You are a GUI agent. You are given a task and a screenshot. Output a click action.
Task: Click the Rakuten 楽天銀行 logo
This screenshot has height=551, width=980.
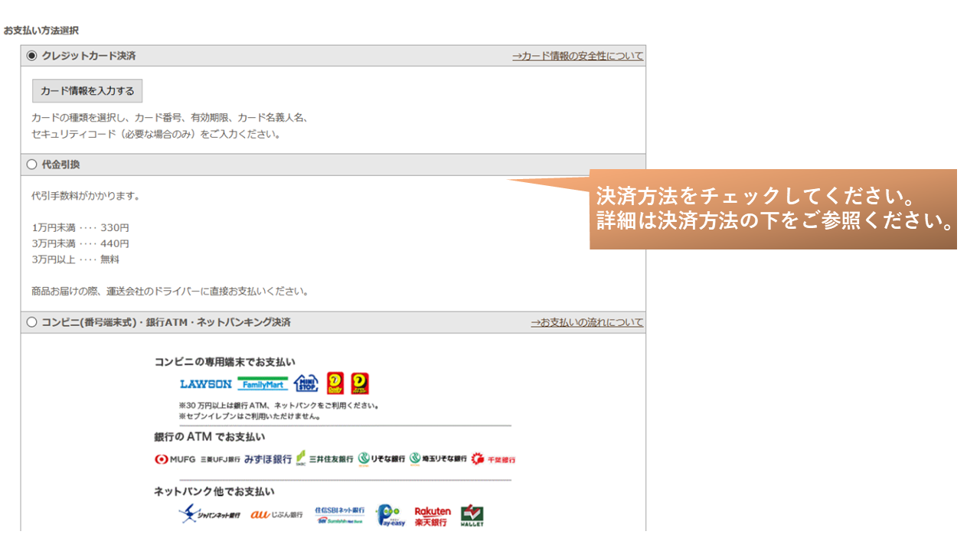(x=433, y=516)
